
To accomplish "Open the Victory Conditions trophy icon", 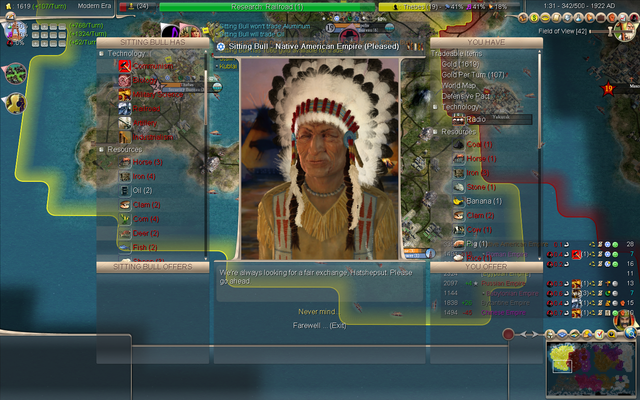I will coord(612,18).
